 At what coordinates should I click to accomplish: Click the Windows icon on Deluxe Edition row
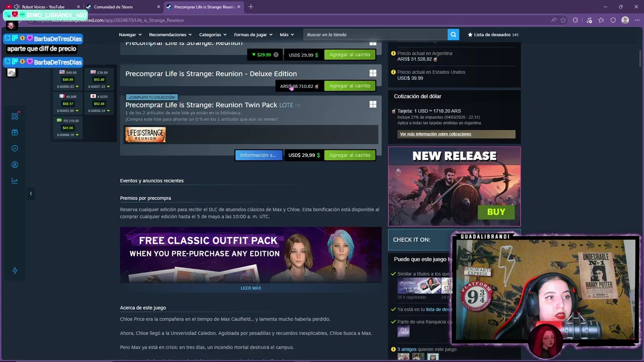click(373, 73)
